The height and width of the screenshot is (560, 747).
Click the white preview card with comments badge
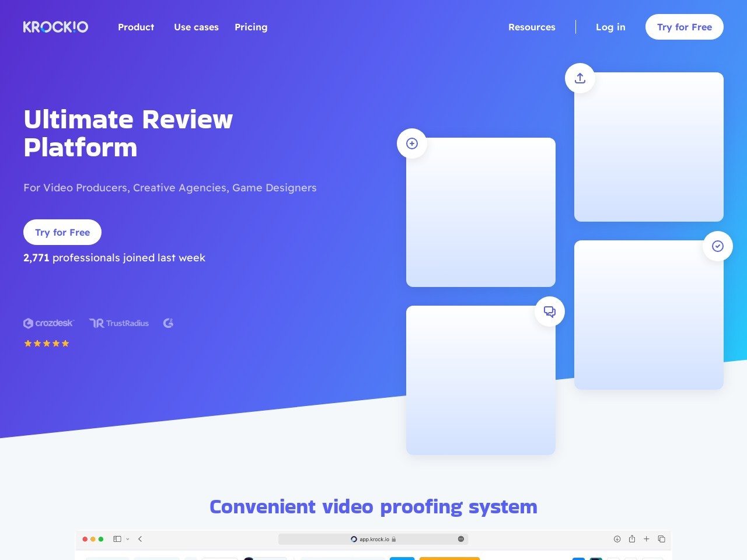point(481,380)
